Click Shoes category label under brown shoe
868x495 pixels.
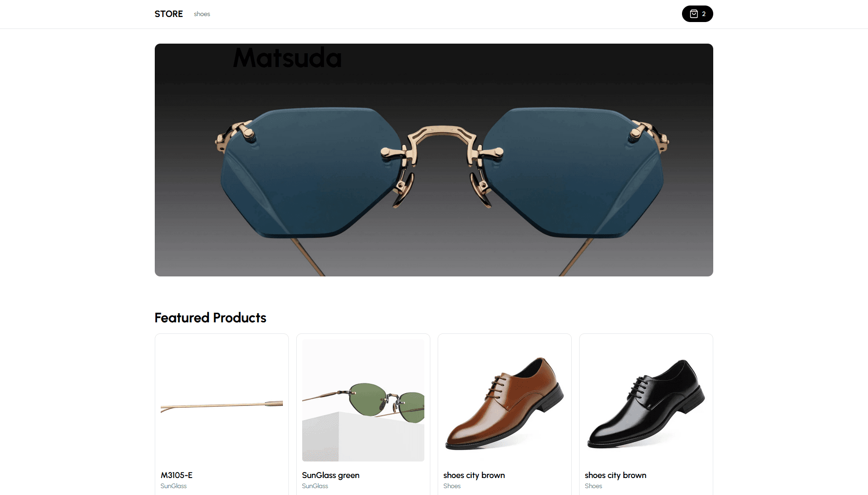(x=452, y=486)
